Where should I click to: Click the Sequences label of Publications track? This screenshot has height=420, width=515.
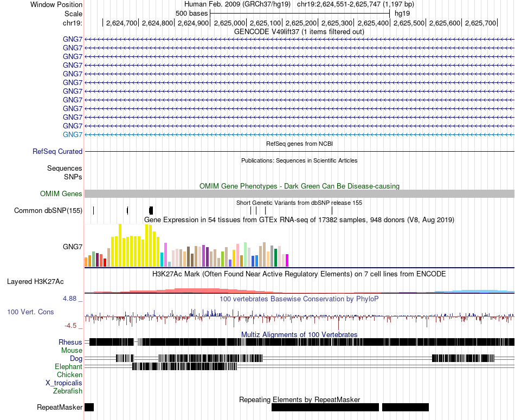65,169
